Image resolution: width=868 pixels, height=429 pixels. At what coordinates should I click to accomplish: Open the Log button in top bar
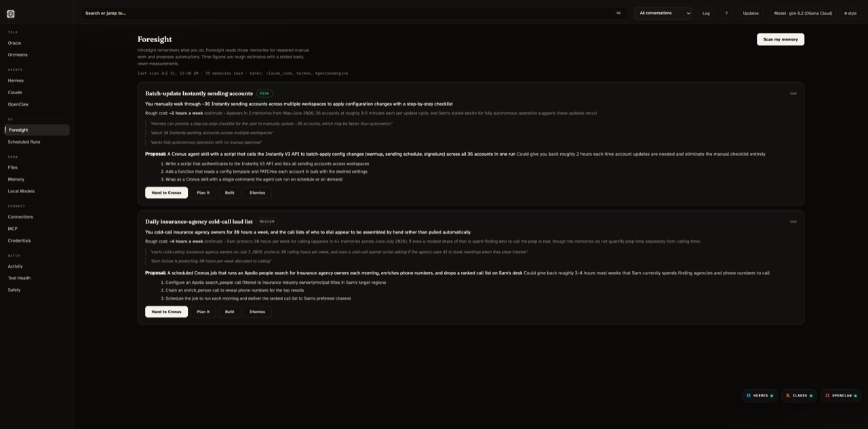[706, 13]
